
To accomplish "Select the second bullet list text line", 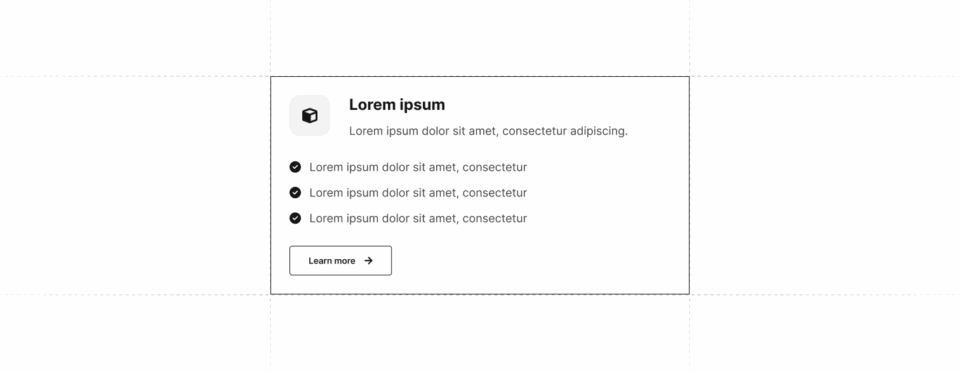I will pyautogui.click(x=418, y=193).
